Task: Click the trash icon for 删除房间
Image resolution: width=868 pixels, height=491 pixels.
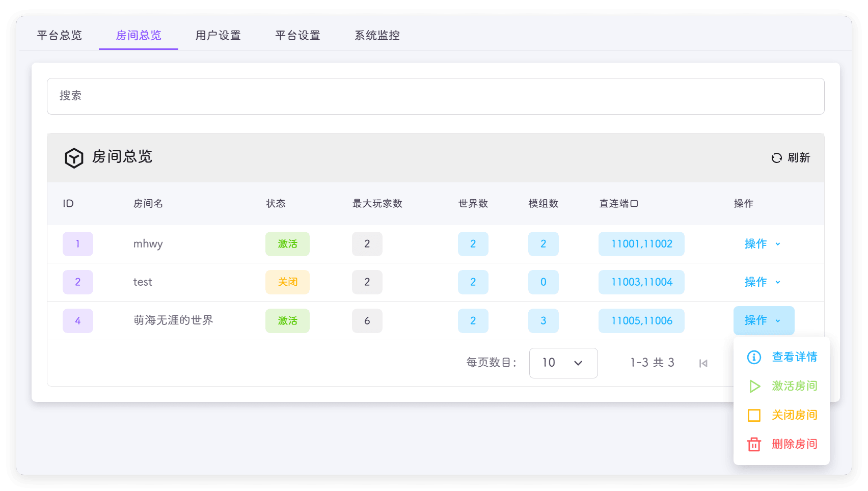Action: click(x=754, y=444)
